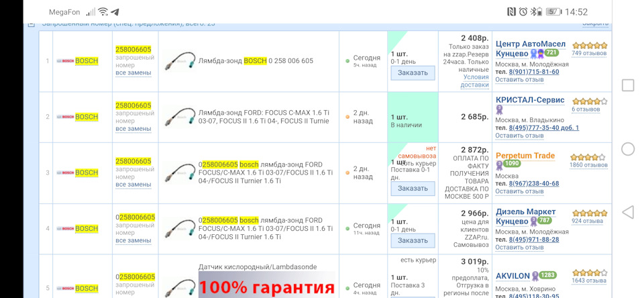Click the medal icon under КРИСТАЛ-Сервис
644x298 pixels.
[x=499, y=109]
